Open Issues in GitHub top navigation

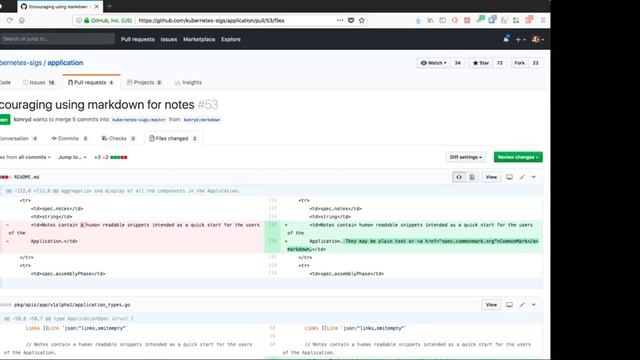coord(169,39)
